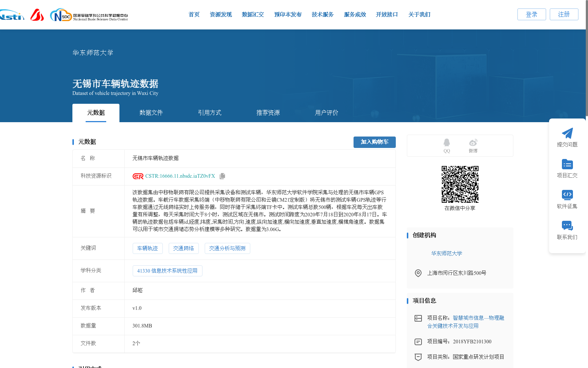This screenshot has width=588, height=368.
Task: Share to QQ
Action: pos(447,146)
